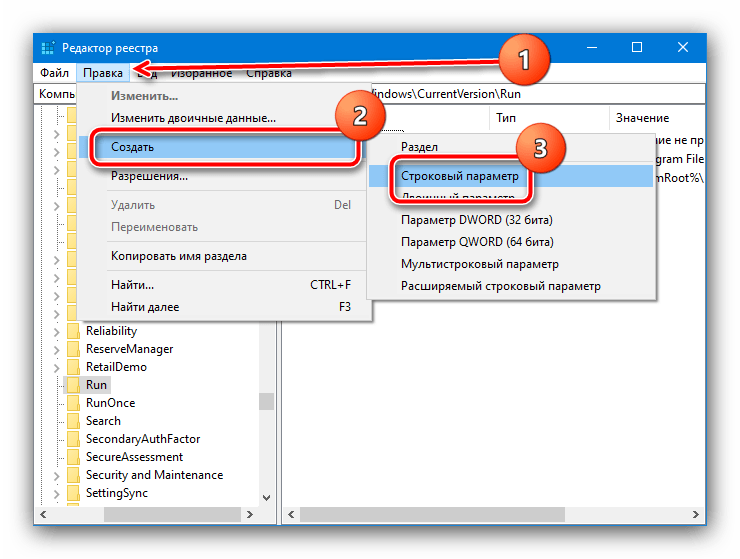Click values pane right scroll arrow

point(696,515)
